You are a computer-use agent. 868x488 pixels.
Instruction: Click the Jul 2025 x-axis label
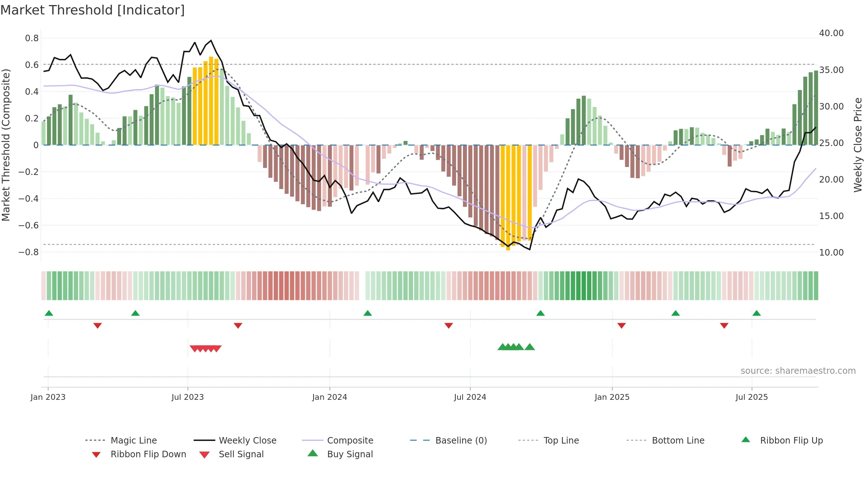[752, 397]
